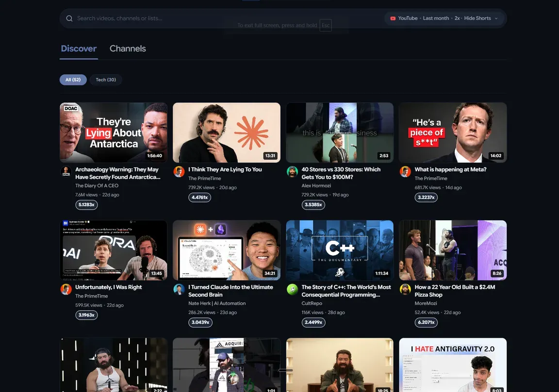The width and height of the screenshot is (559, 392).
Task: Click the 3.2237x multiplier badge
Action: click(x=426, y=197)
